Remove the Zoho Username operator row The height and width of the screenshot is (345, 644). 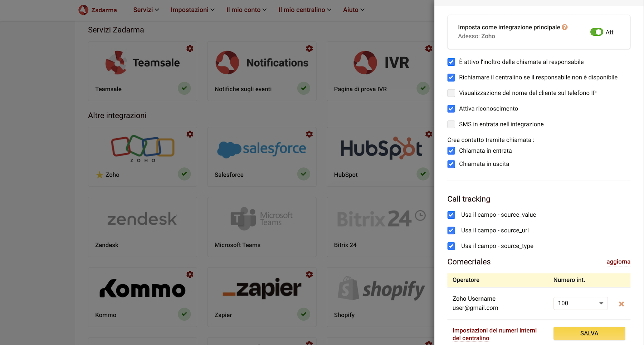pos(621,304)
